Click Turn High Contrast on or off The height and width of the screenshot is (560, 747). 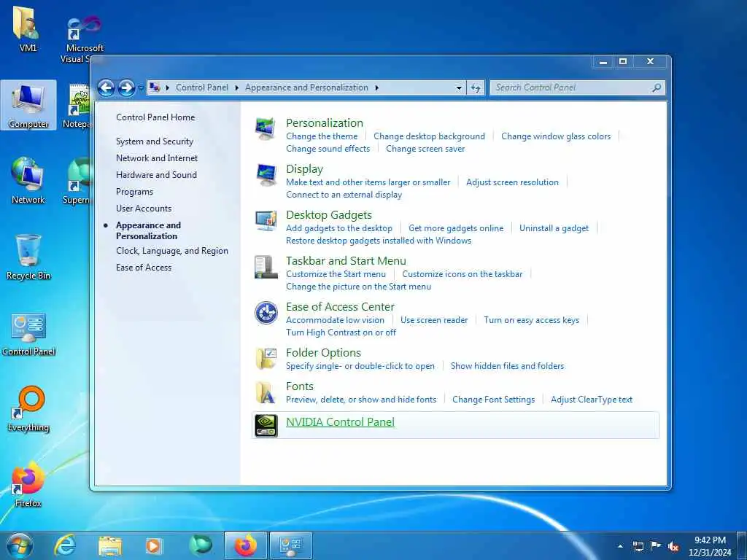point(341,332)
